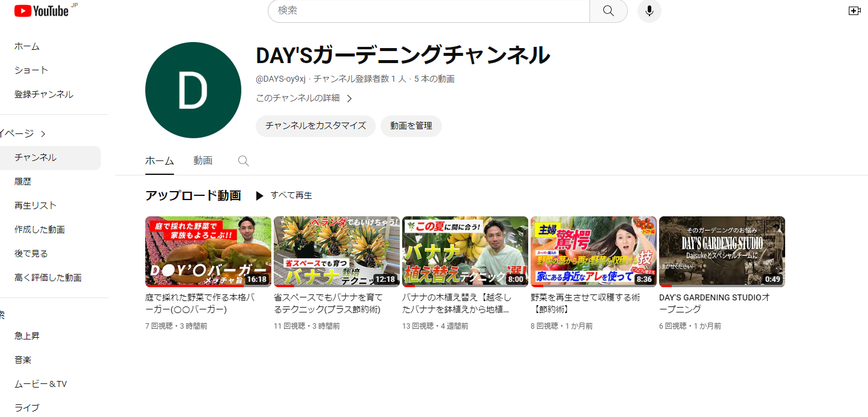Open the create video icon
This screenshot has height=417, width=868.
tap(854, 11)
